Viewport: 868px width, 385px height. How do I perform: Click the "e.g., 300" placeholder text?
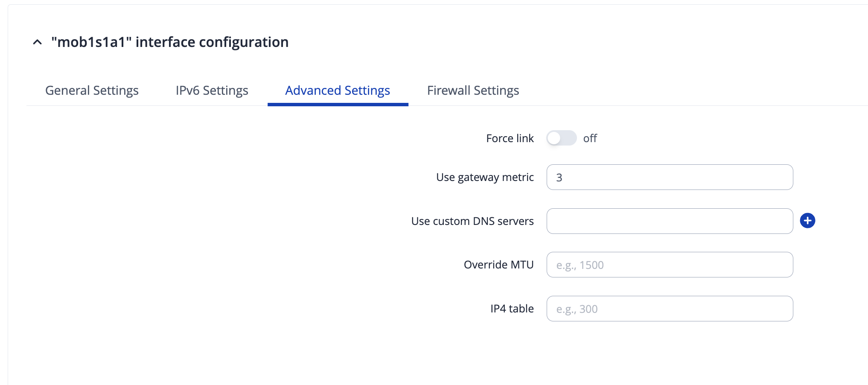pos(577,309)
